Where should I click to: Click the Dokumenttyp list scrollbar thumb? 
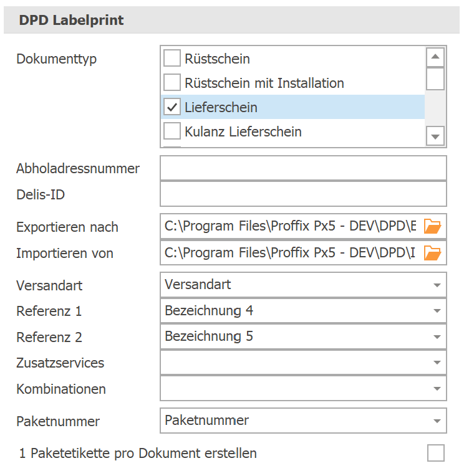click(435, 79)
